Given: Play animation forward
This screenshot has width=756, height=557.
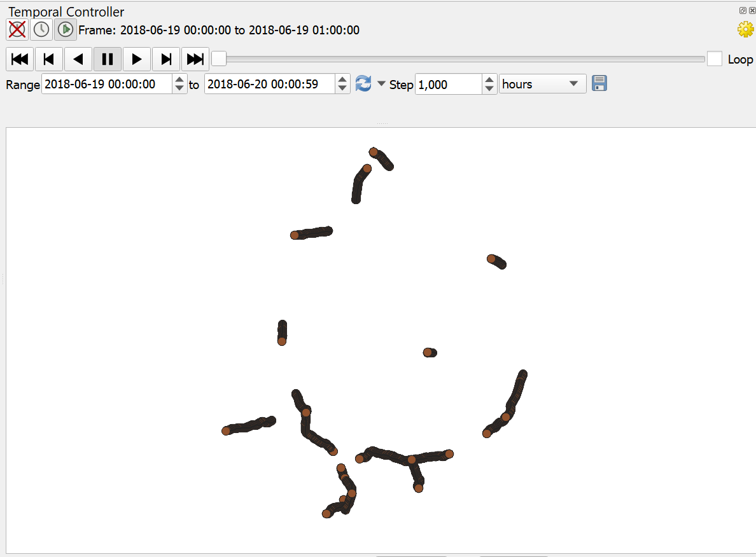Looking at the screenshot, I should pos(137,59).
